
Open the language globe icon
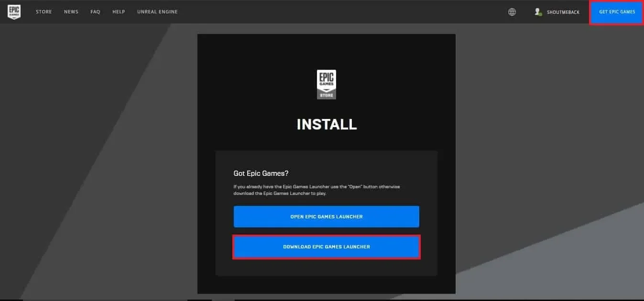[x=512, y=12]
